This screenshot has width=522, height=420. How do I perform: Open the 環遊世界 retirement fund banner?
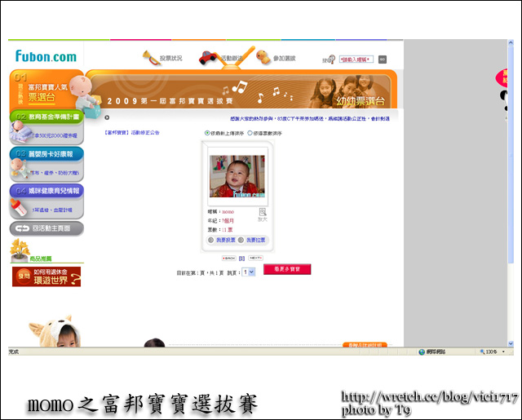click(x=46, y=276)
